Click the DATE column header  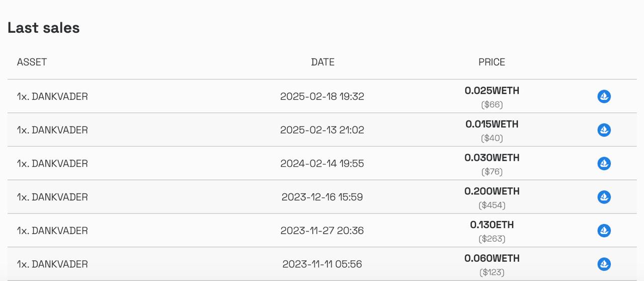click(x=323, y=62)
